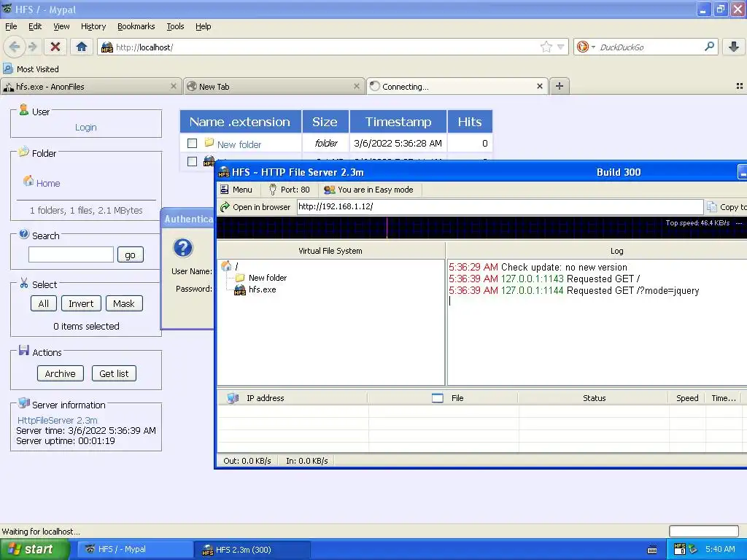
Task: Select New folder in Virtual File System tree
Action: 261,278
